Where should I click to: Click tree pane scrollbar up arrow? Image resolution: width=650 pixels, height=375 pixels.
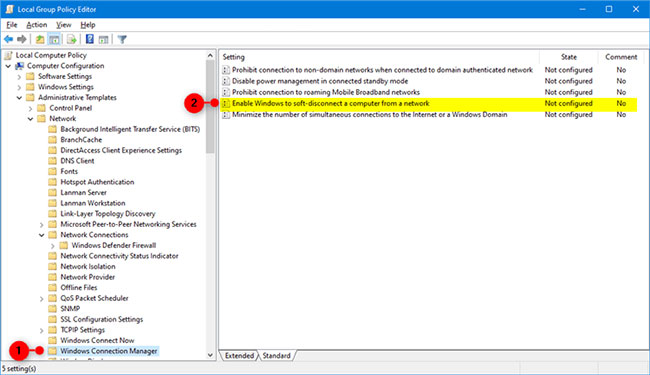210,56
